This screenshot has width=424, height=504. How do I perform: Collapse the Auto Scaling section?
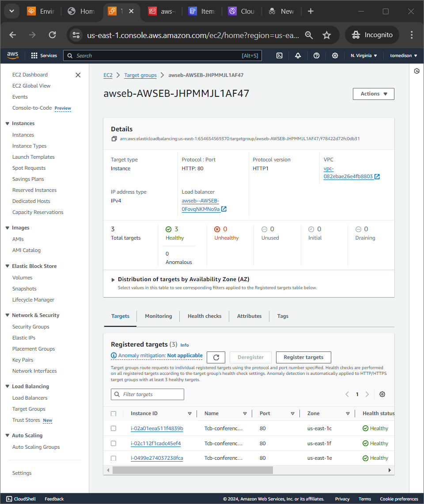[x=8, y=435]
